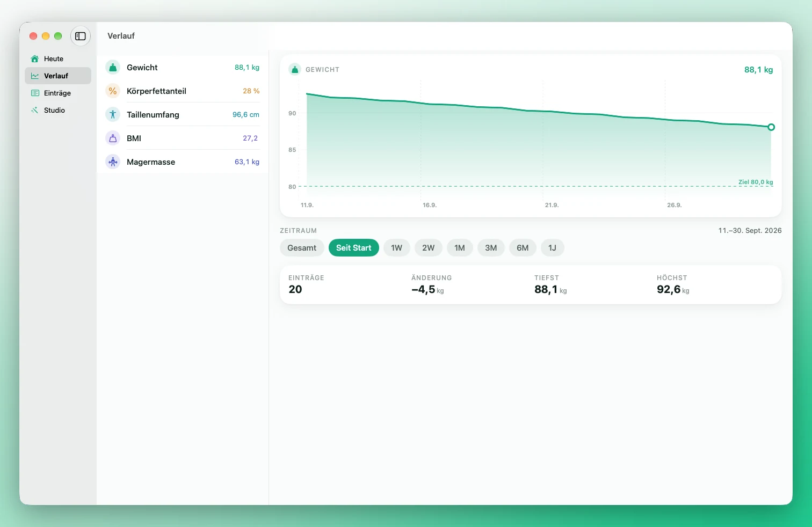This screenshot has height=527, width=812.
Task: Click the Magermasse muscle icon
Action: (x=113, y=162)
